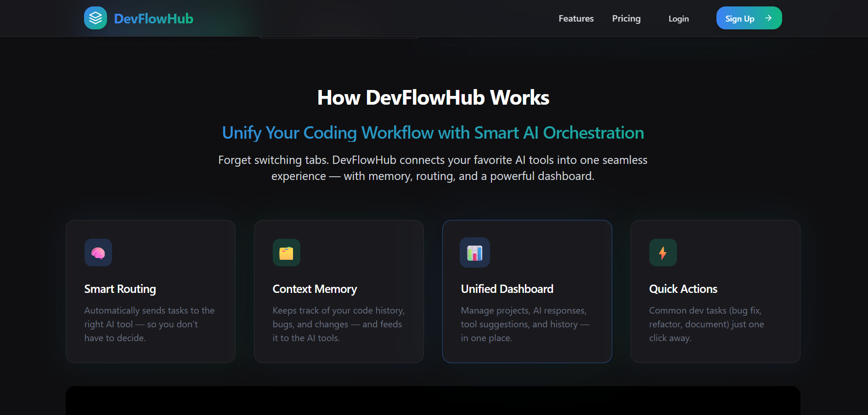Click the highlighted Unified Dashboard card
868x415 pixels.
click(527, 291)
